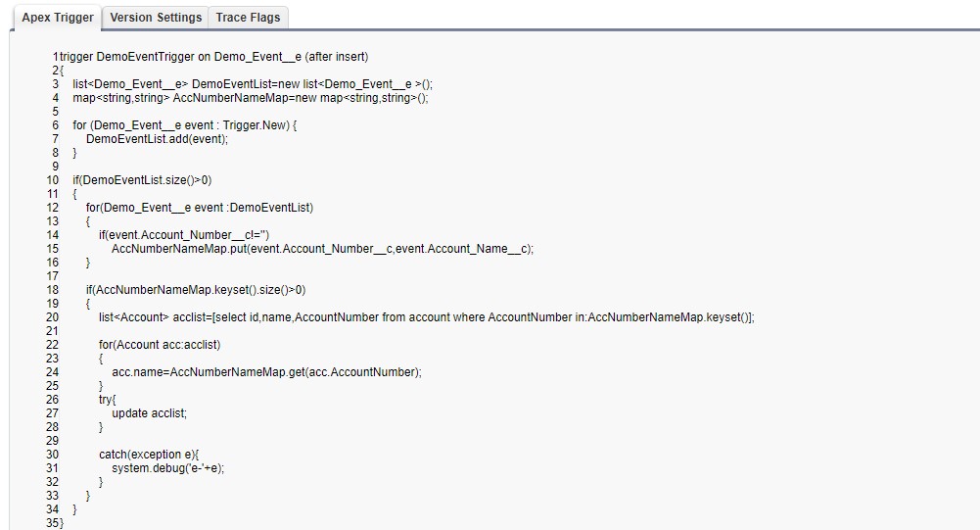Click the AccNumberNameMap.put statement
980x530 pixels.
[323, 249]
